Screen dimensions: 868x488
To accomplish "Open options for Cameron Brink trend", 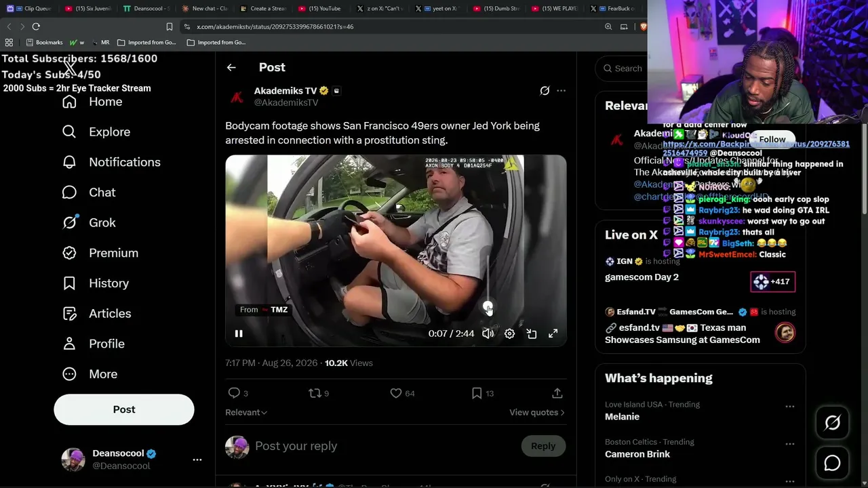I will click(789, 444).
